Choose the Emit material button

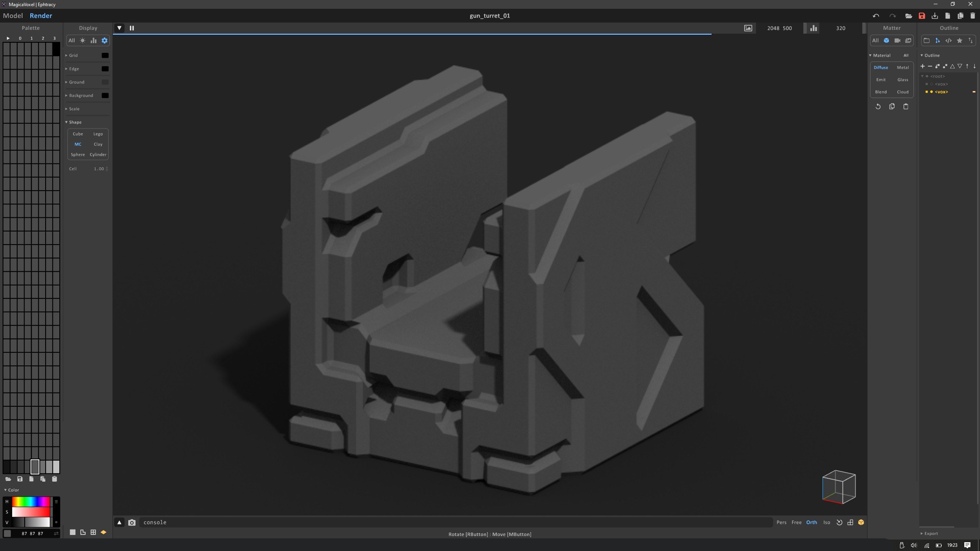[x=881, y=80]
